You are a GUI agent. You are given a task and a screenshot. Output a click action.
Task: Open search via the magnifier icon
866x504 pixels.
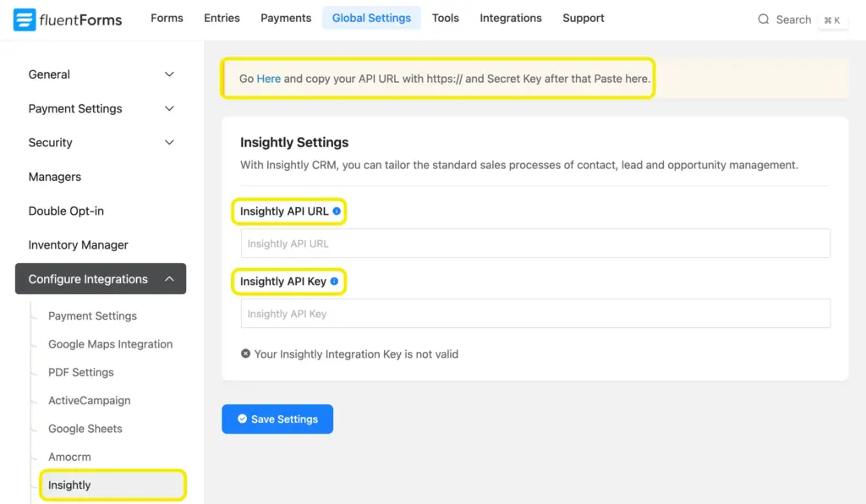764,19
